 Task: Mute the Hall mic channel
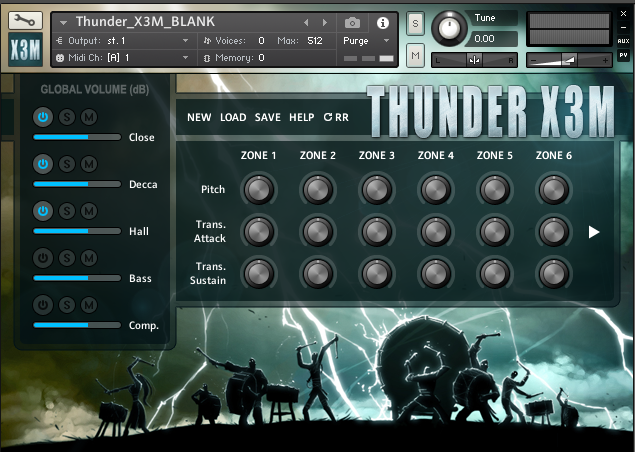coord(89,211)
